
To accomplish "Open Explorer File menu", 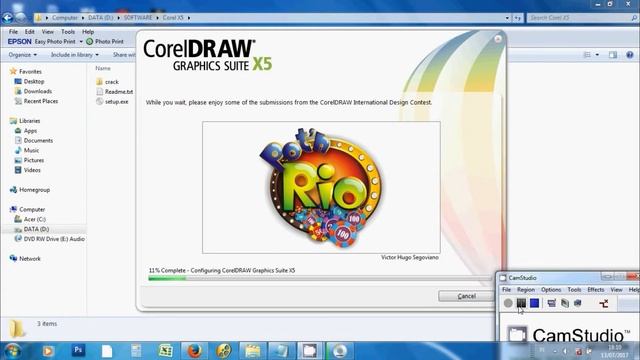I will click(13, 31).
